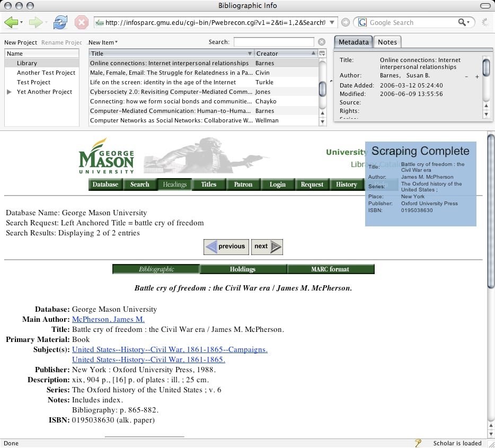Select the Computer Networks as Social Networks item

click(x=204, y=120)
